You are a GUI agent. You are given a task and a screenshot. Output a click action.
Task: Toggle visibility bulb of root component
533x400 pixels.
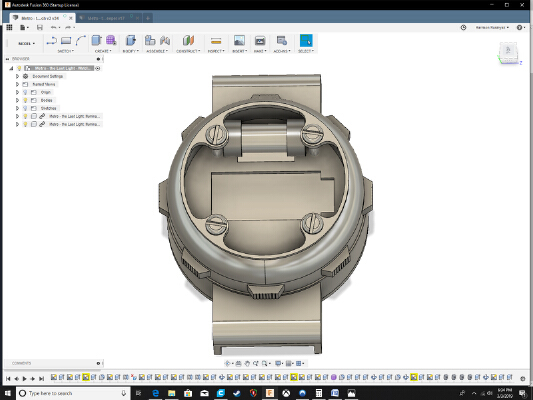coord(19,68)
